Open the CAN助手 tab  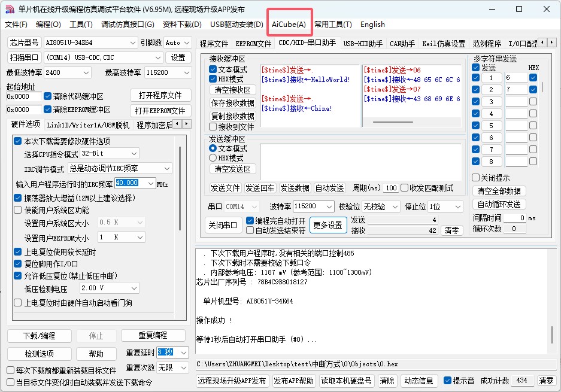(x=402, y=44)
